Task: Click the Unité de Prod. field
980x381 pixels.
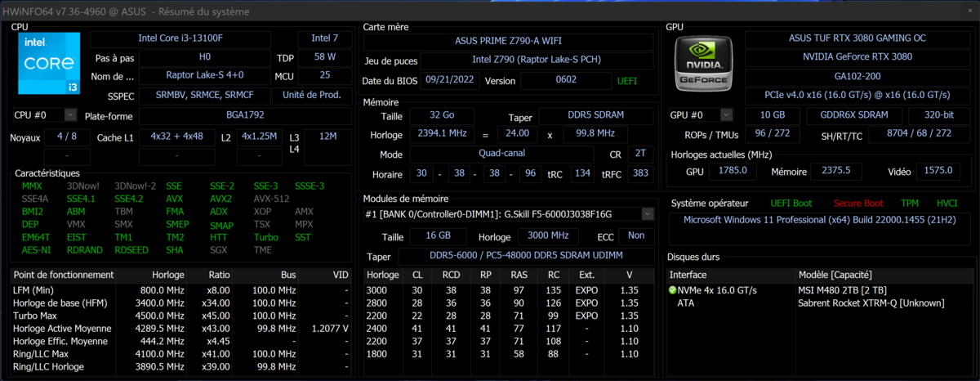Action: (312, 95)
